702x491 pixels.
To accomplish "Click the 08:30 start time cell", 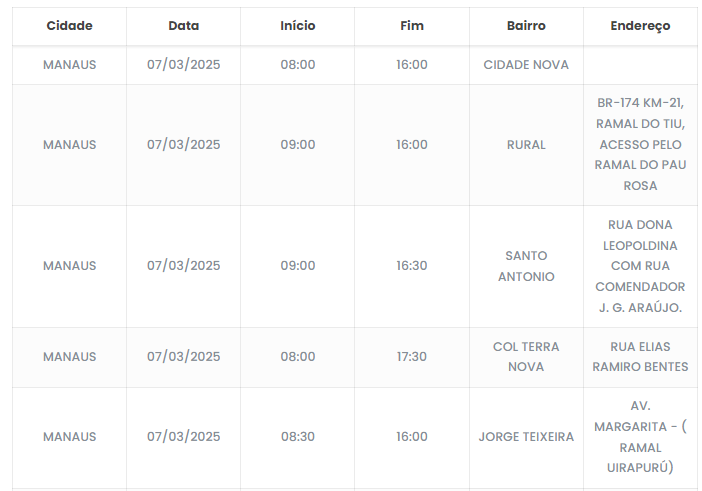I will click(297, 437).
